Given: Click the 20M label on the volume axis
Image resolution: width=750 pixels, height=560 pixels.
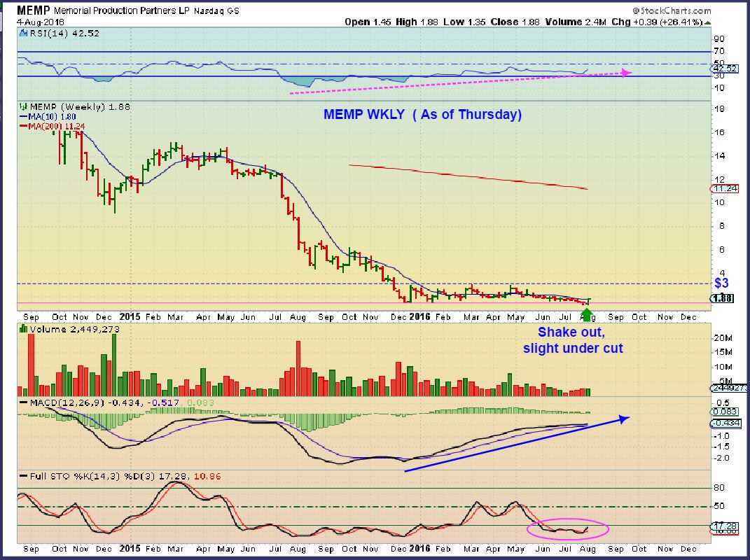Looking at the screenshot, I should pos(723,337).
